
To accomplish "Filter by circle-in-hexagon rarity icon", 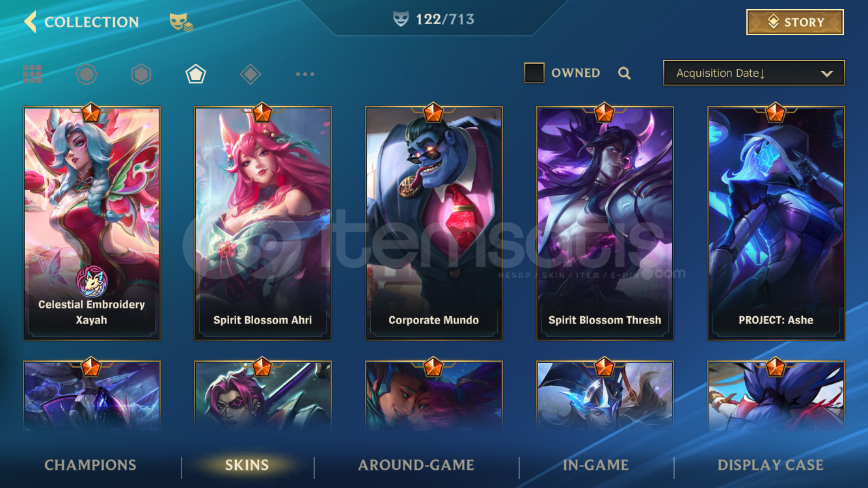I will pyautogui.click(x=87, y=74).
